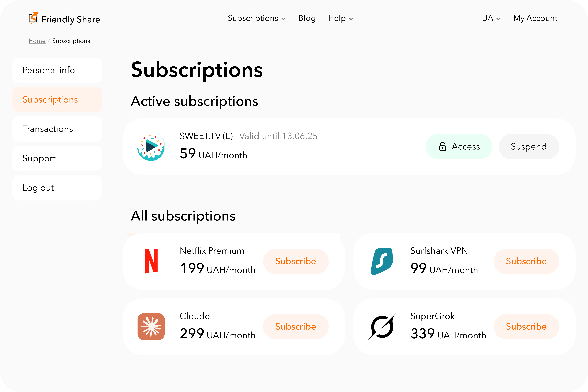Image resolution: width=588 pixels, height=392 pixels.
Task: Subscribe to SuperGrok plan
Action: (526, 326)
